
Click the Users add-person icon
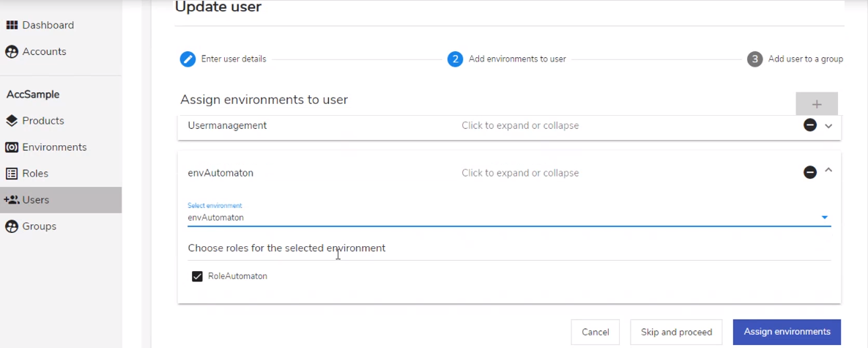coord(12,200)
